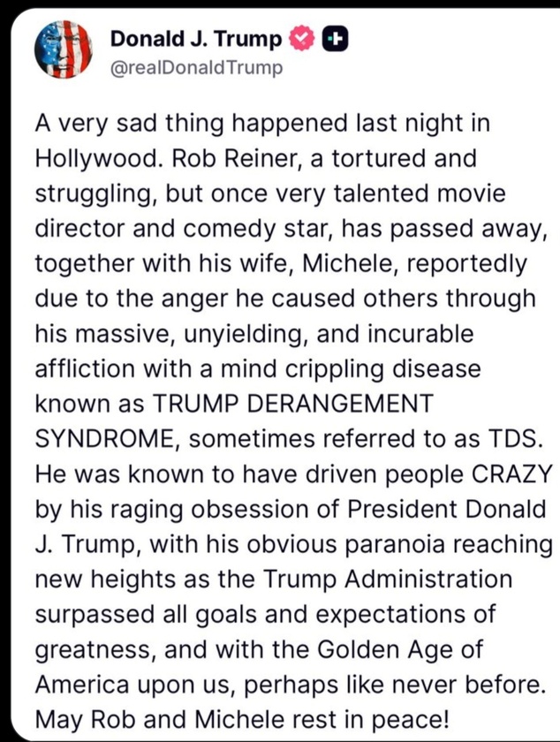Click the flag-themed profile avatar

tap(63, 49)
